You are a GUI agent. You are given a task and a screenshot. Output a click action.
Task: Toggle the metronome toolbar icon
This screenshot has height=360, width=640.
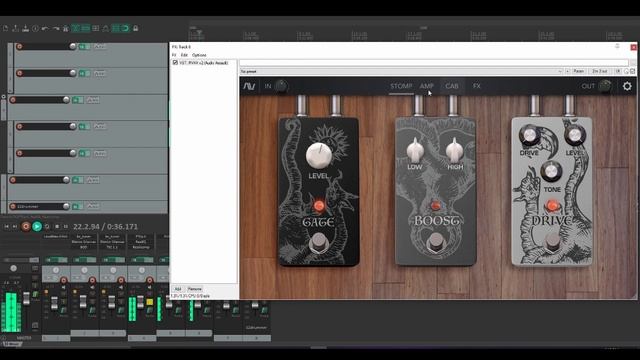coord(65,28)
